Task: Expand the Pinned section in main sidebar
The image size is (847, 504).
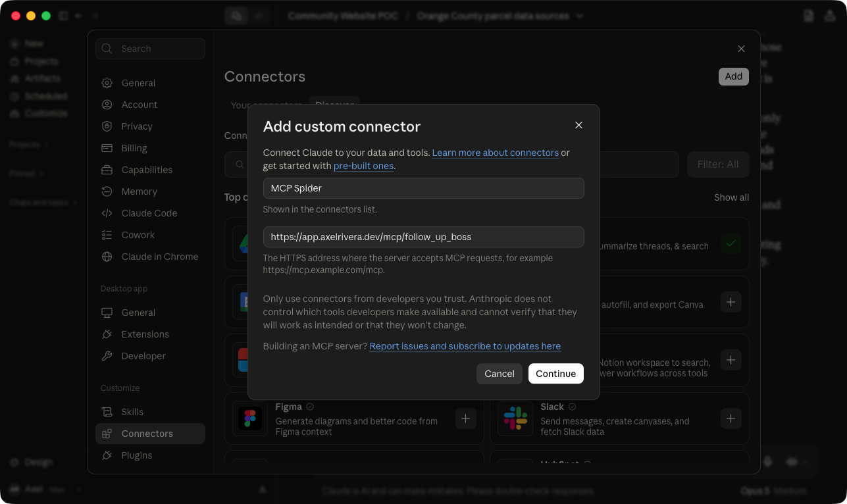Action: click(x=26, y=174)
